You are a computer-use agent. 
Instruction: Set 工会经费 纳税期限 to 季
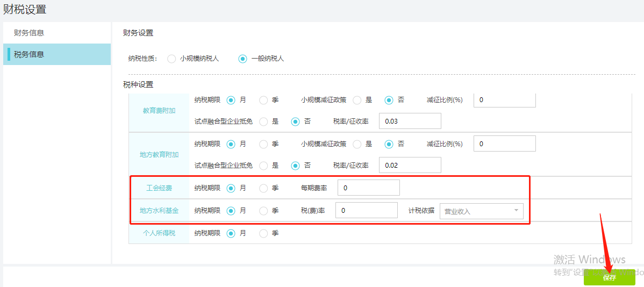tap(263, 188)
